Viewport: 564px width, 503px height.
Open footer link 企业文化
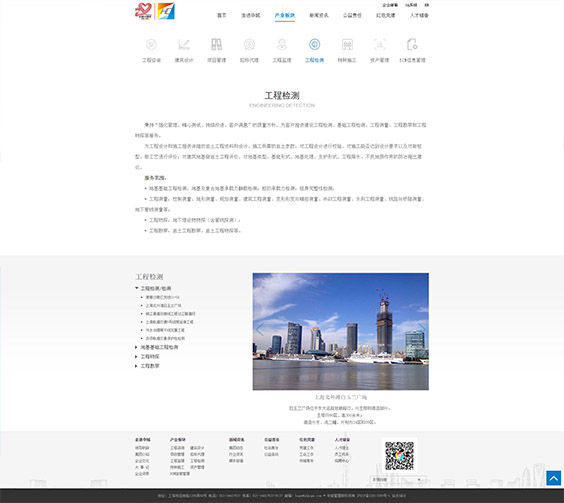pos(142,461)
